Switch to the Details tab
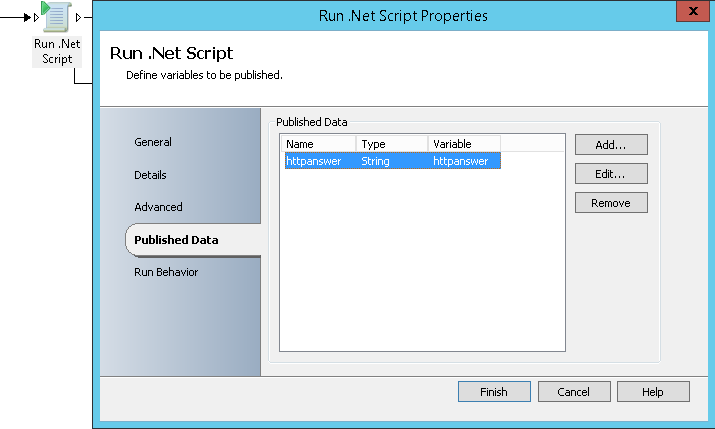 pos(150,175)
